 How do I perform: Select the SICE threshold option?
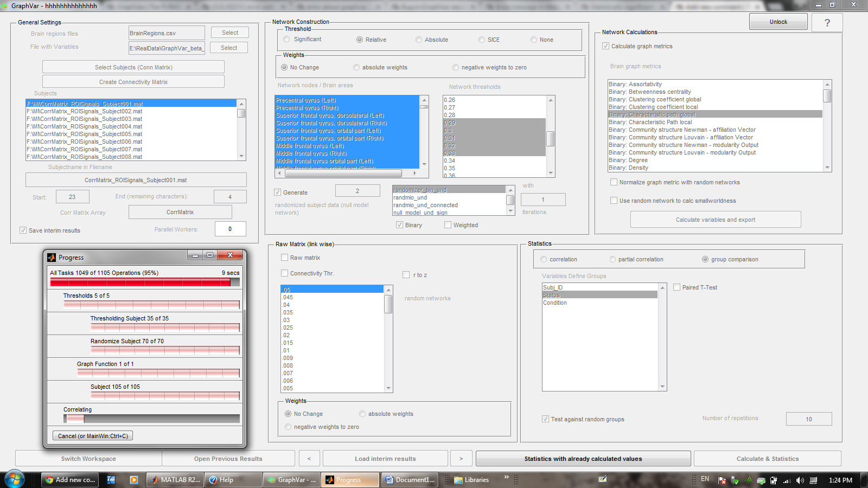click(x=482, y=40)
